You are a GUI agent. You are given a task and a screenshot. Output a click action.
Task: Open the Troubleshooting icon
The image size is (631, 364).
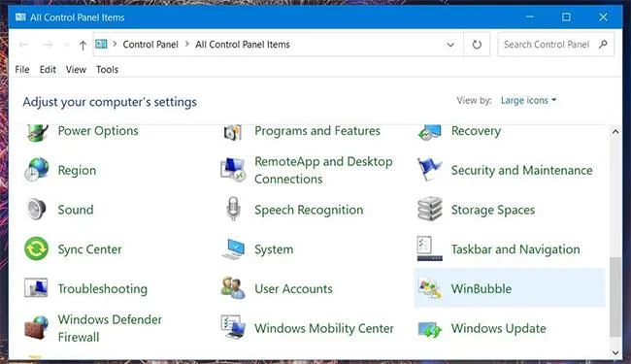(36, 288)
